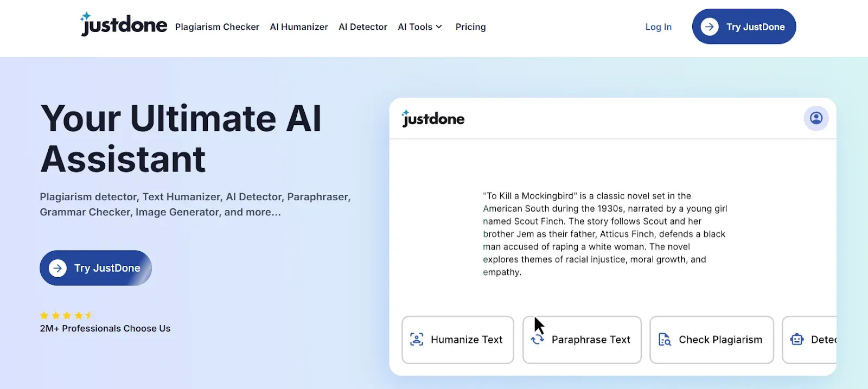Viewport: 868px width, 389px height.
Task: Click the justdone logo inside demo panel
Action: pos(433,118)
